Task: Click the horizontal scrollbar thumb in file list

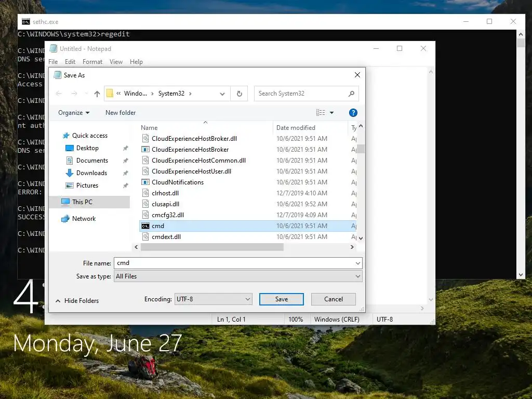Action: coord(212,247)
